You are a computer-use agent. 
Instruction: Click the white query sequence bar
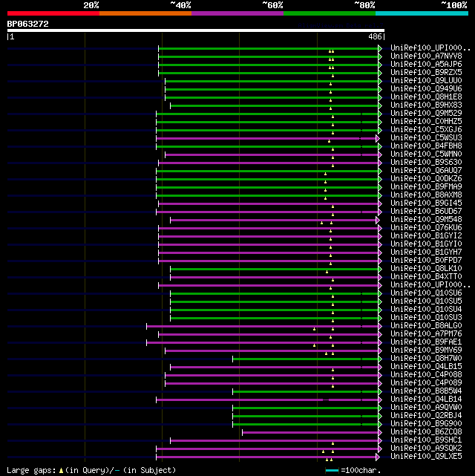coord(196,30)
